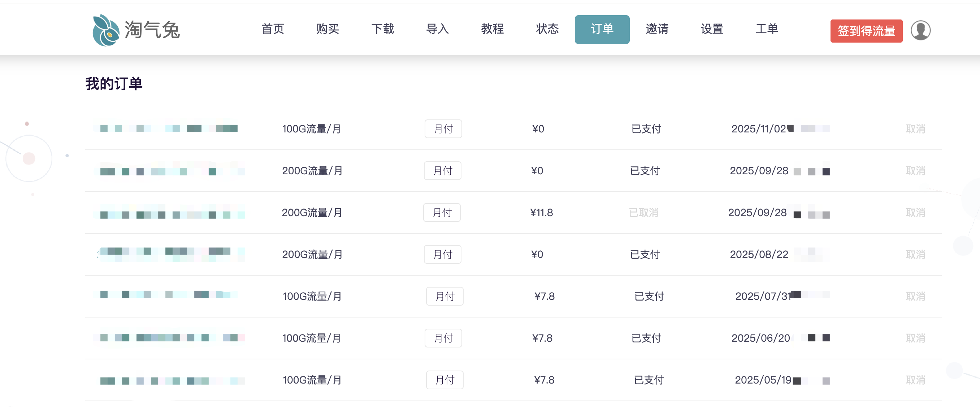
Task: Open the 导入 import menu item
Action: pyautogui.click(x=438, y=29)
